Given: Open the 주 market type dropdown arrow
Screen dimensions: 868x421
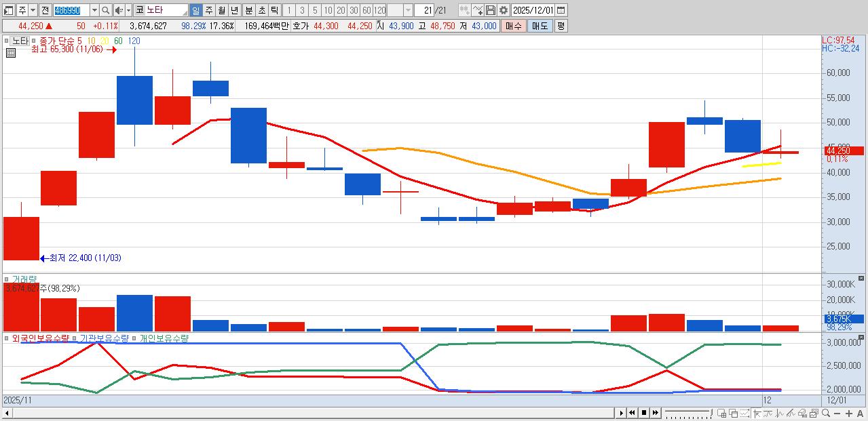Looking at the screenshot, I should coord(33,10).
